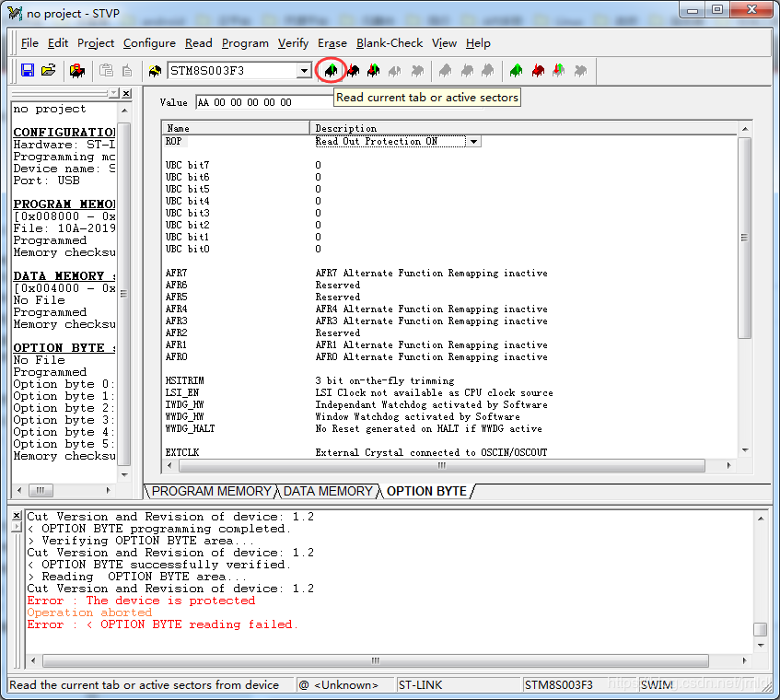This screenshot has height=700, width=780.
Task: Close the left configuration panel
Action: coord(126,94)
